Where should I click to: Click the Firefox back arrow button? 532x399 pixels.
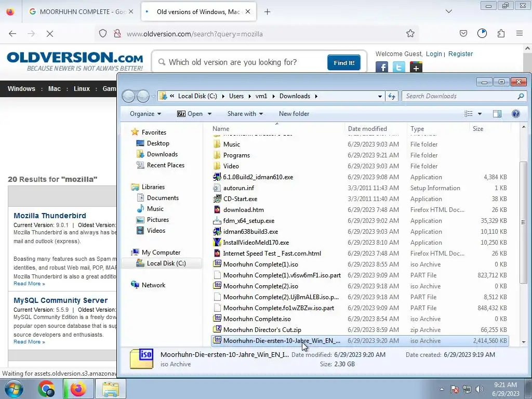pos(12,34)
